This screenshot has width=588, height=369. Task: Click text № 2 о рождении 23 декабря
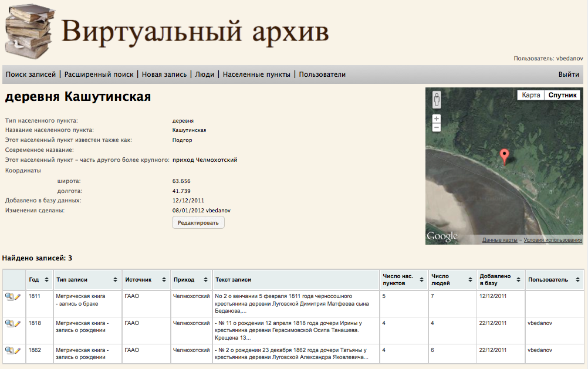click(x=292, y=354)
